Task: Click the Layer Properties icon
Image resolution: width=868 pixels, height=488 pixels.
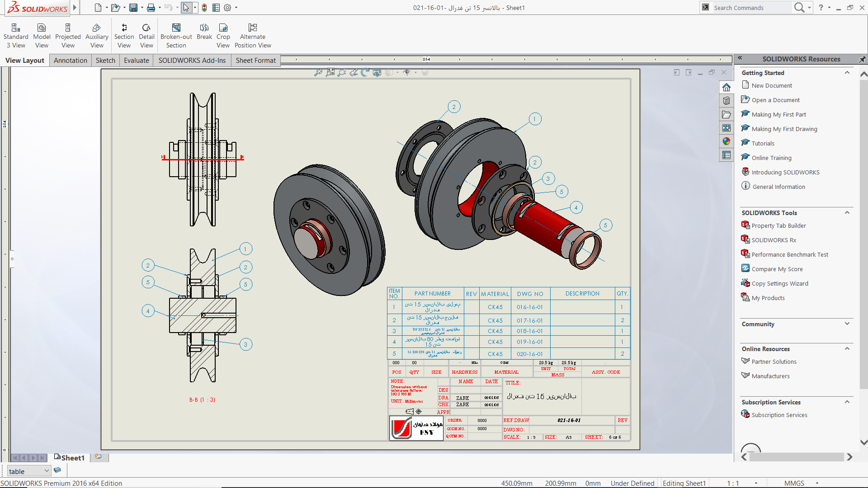Action: (x=57, y=470)
